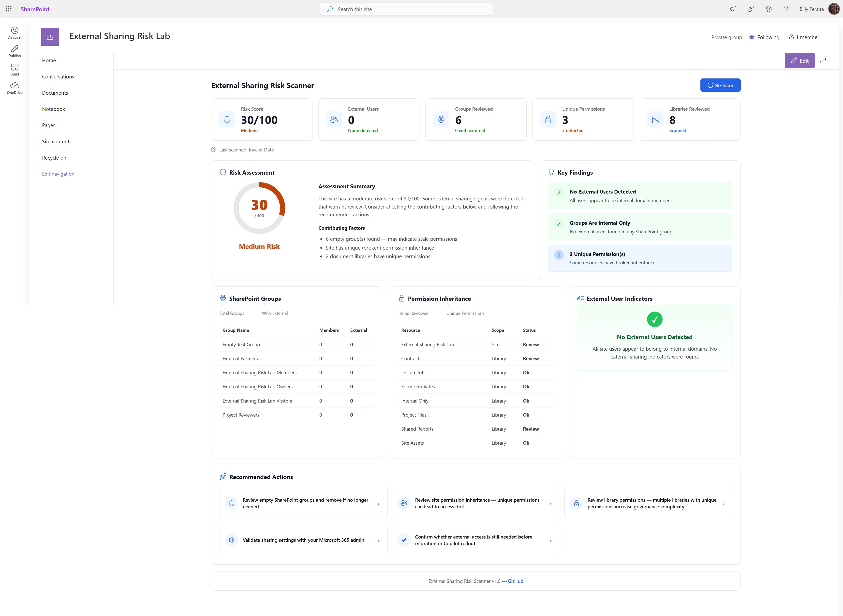Click the share/people icon in the top bar
The height and width of the screenshot is (616, 843).
coord(751,9)
